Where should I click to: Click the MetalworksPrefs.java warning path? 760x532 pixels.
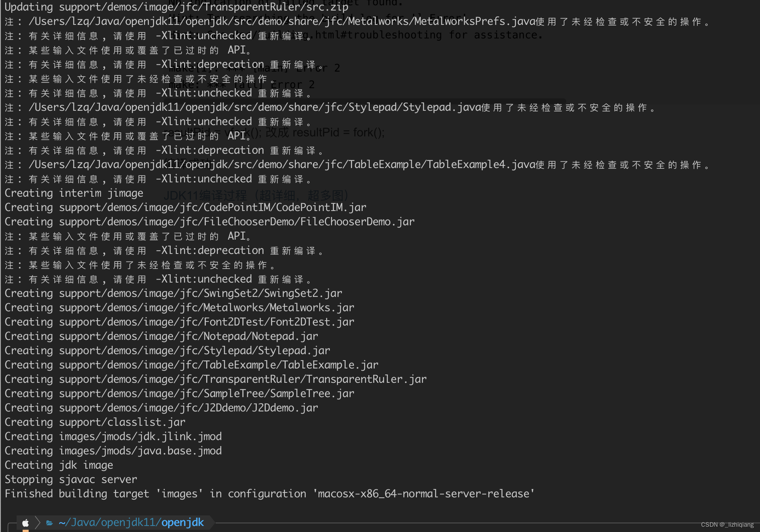[282, 21]
